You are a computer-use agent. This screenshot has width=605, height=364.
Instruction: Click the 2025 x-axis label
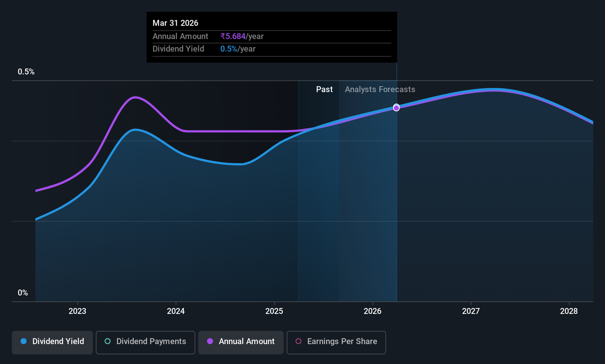274,311
